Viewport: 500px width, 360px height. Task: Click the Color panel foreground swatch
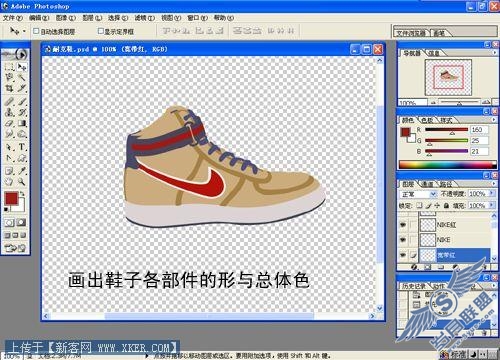coord(405,132)
